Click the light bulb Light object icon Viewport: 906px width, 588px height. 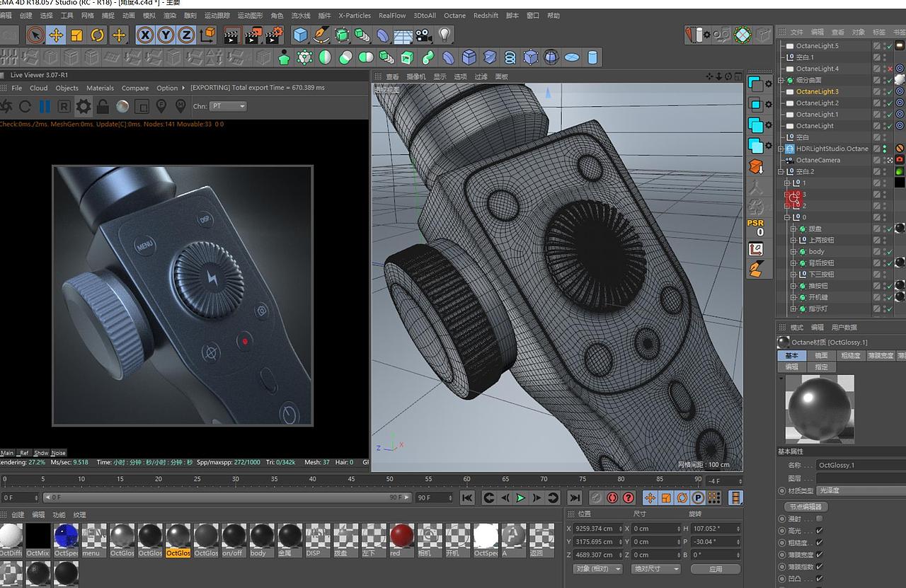pos(444,35)
